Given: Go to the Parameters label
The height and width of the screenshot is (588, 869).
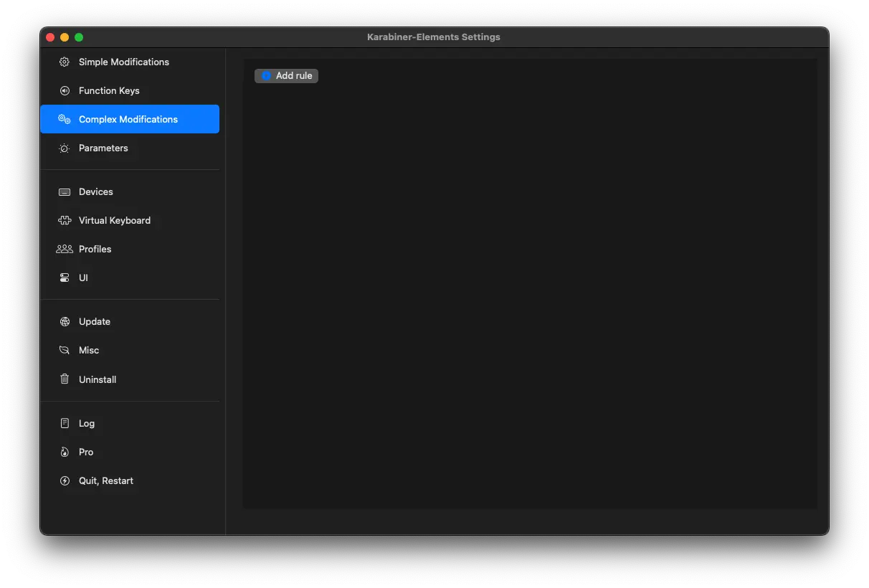Looking at the screenshot, I should [103, 148].
